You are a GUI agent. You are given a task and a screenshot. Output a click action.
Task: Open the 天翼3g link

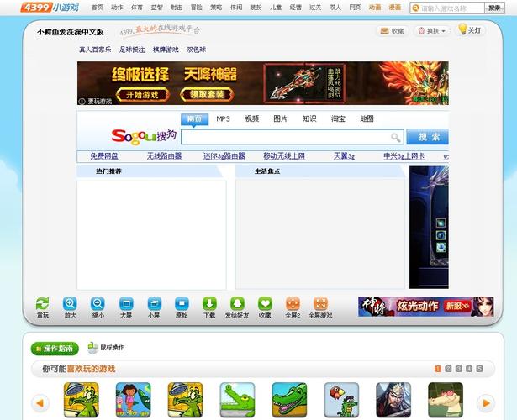(x=344, y=156)
